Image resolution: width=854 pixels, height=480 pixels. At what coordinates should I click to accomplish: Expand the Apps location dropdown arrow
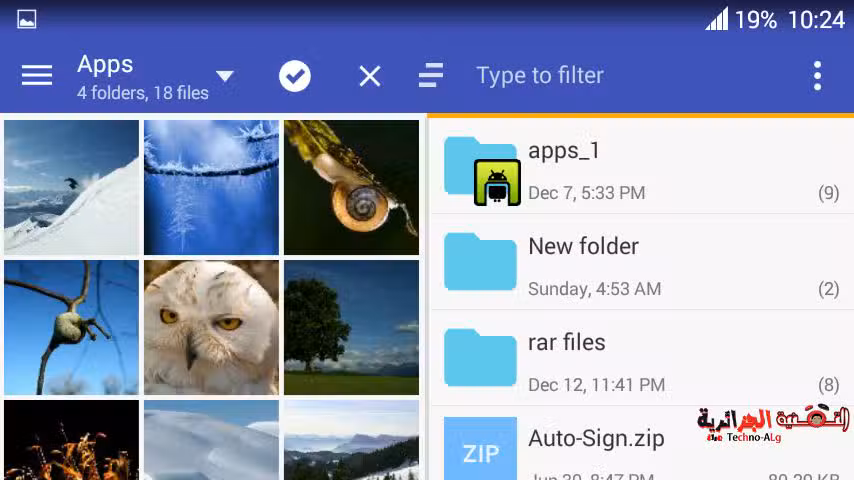click(x=225, y=76)
